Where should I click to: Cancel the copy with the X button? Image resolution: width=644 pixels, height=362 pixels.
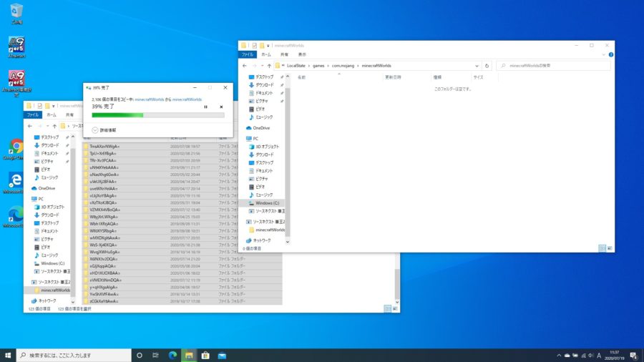tap(221, 107)
